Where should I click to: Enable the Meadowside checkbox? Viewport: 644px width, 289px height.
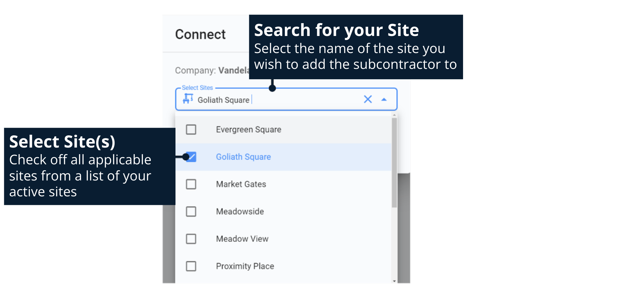[191, 212]
